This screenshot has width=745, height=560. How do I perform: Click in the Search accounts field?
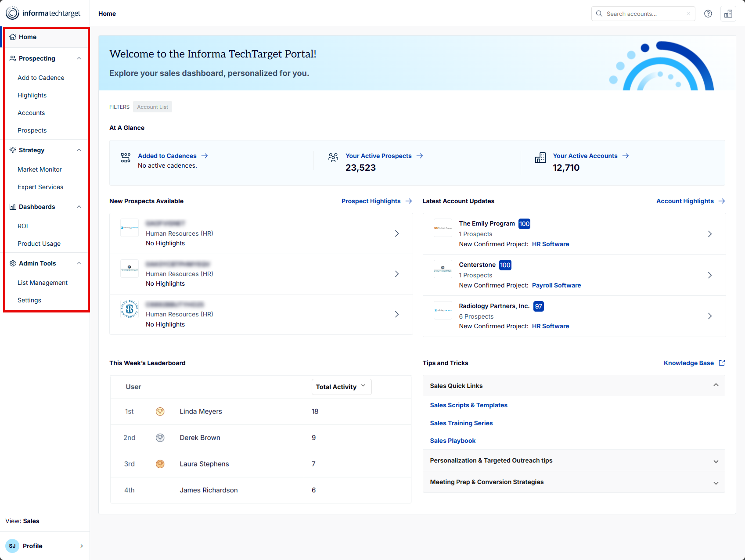643,14
